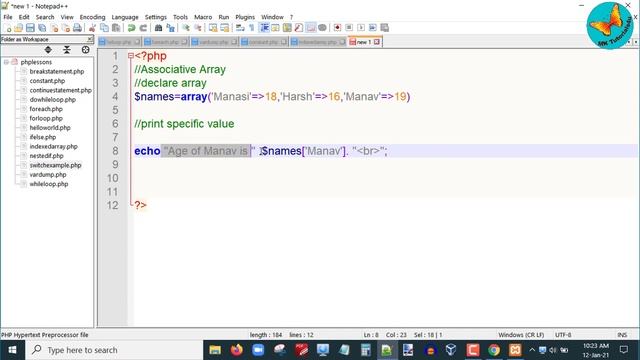640x360 pixels.
Task: Click the Paste toolbar icon
Action: click(x=116, y=28)
